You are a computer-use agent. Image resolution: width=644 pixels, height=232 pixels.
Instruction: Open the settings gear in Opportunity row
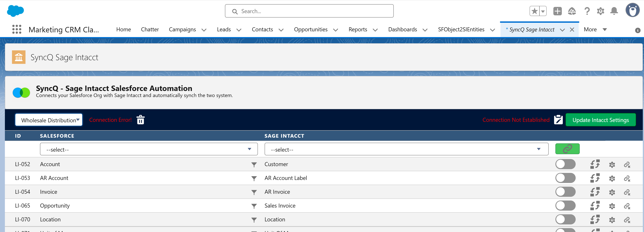point(612,206)
